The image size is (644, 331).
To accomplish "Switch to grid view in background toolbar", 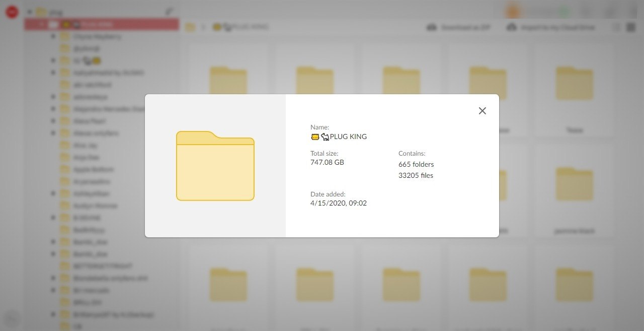I will [x=630, y=27].
